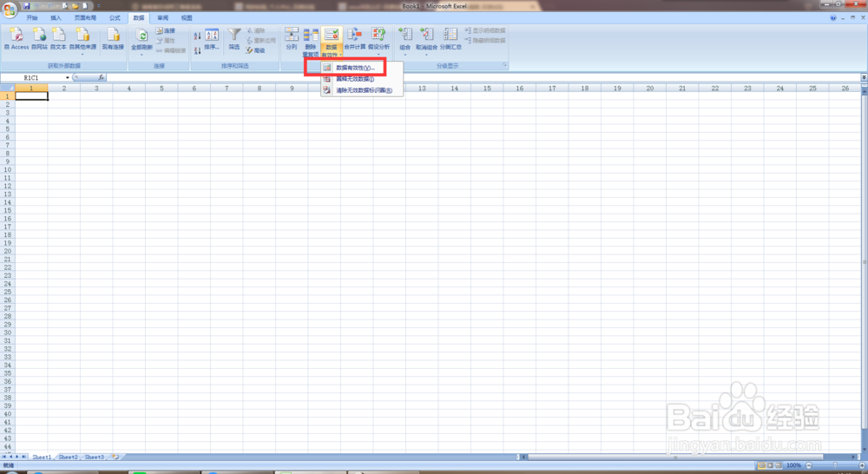
Task: Switch to the 审阅 ribbon tab
Action: 162,17
